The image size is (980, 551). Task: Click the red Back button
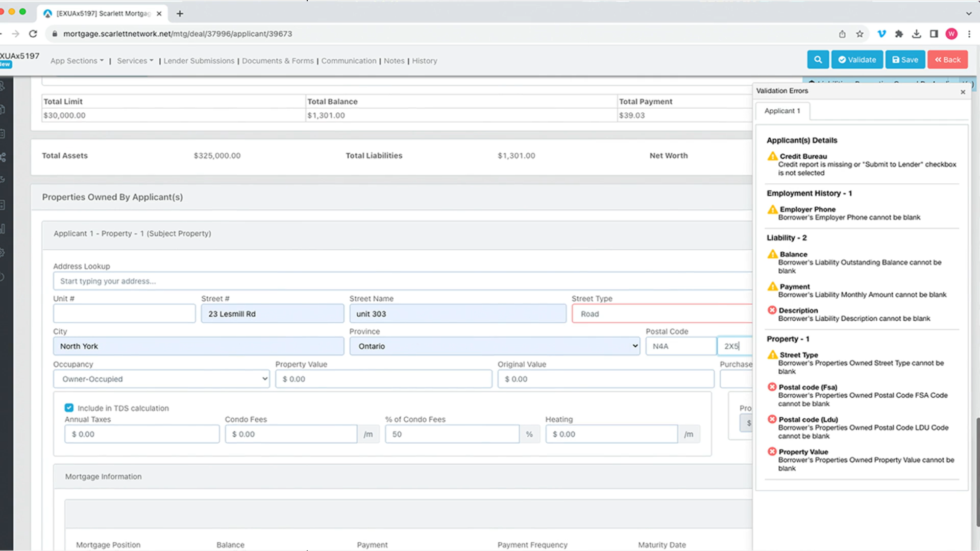[x=947, y=60]
